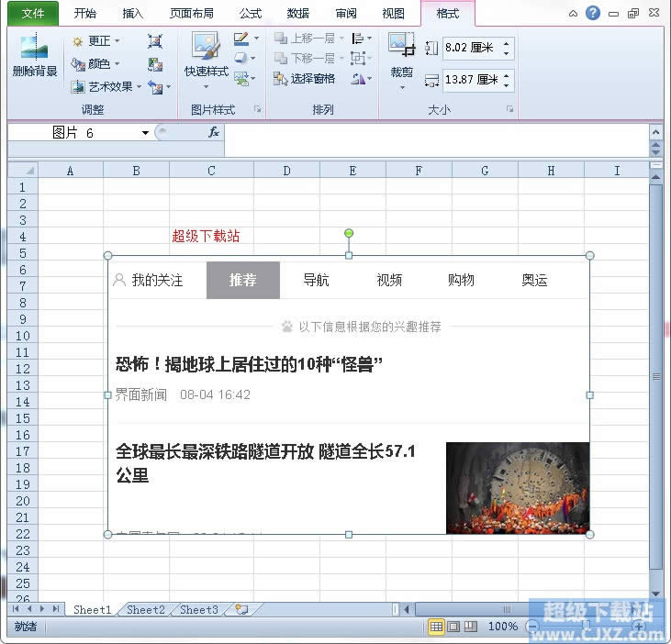
Task: Select Normal view button in status bar
Action: point(436,627)
